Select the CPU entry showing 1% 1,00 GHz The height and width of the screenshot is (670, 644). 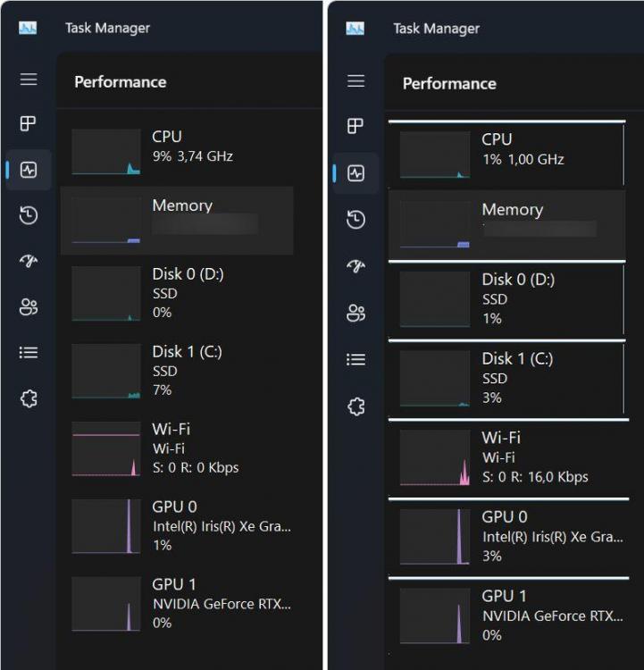click(x=507, y=150)
